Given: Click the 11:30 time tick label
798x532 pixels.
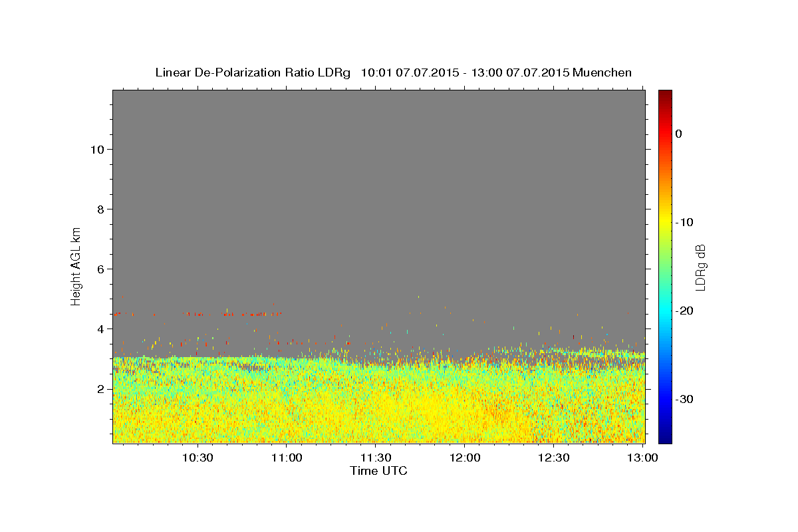Looking at the screenshot, I should coord(376,458).
